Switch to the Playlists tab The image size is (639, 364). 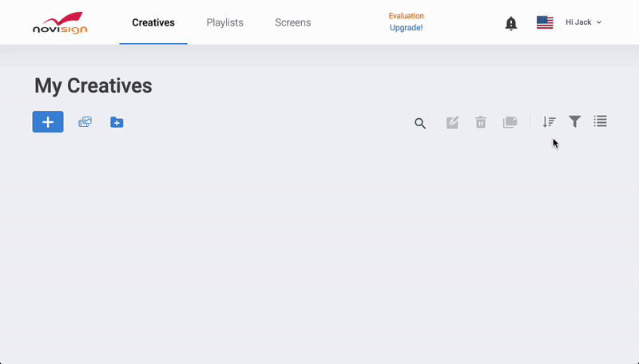tap(224, 22)
